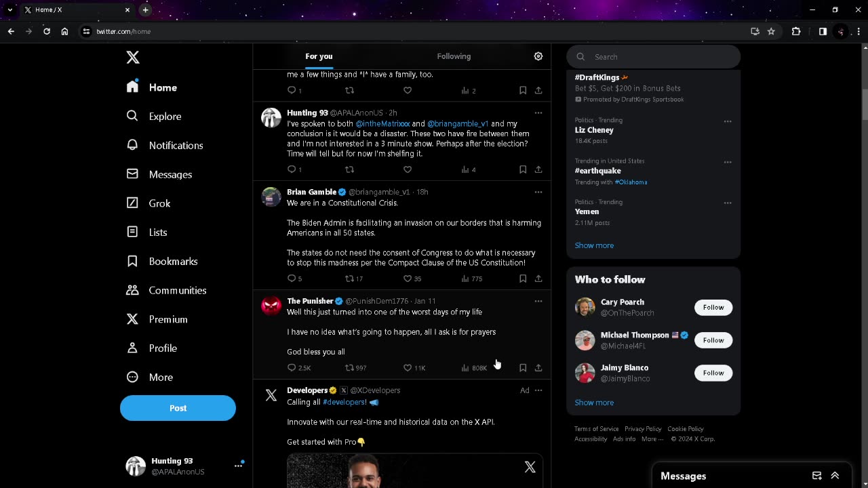Screen dimensions: 868x488
Task: Open more options on Hunting 93's post
Action: click(x=538, y=113)
